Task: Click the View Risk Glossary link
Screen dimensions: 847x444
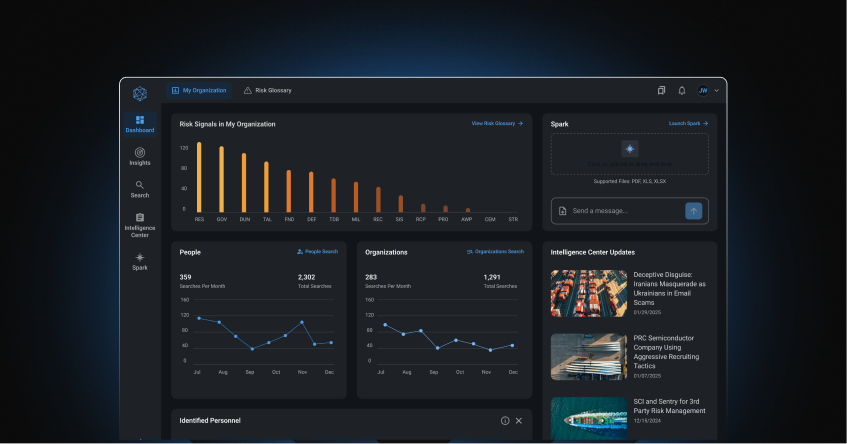Action: pyautogui.click(x=497, y=124)
